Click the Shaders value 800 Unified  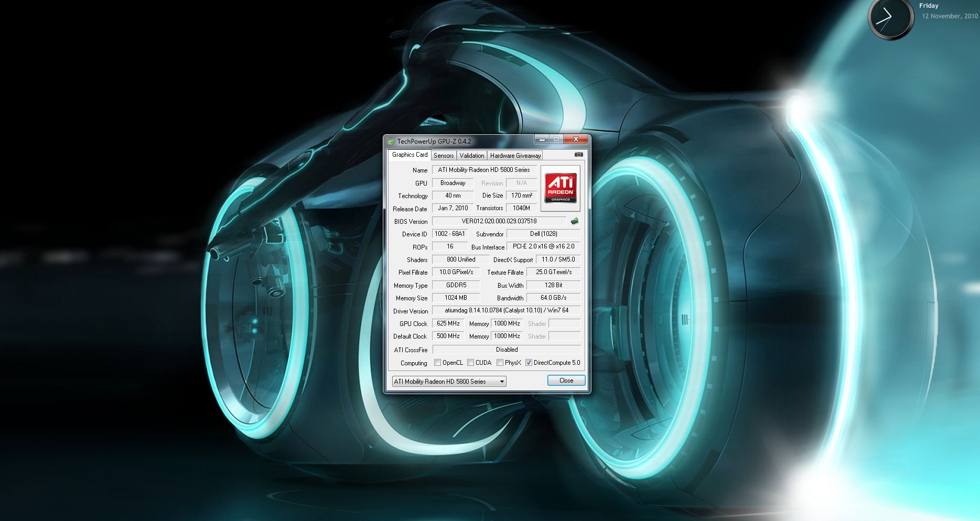click(460, 259)
